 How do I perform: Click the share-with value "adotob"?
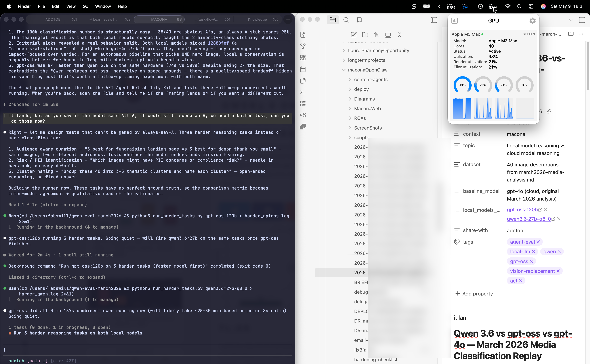pyautogui.click(x=515, y=230)
